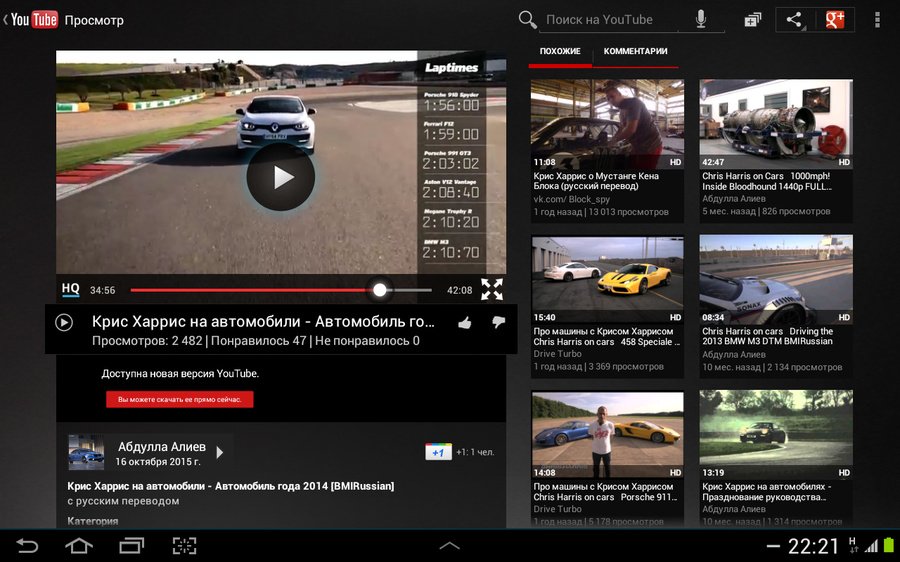The height and width of the screenshot is (562, 900).
Task: Click the video title 'Крис Харрис на автомобили'
Action: (263, 321)
